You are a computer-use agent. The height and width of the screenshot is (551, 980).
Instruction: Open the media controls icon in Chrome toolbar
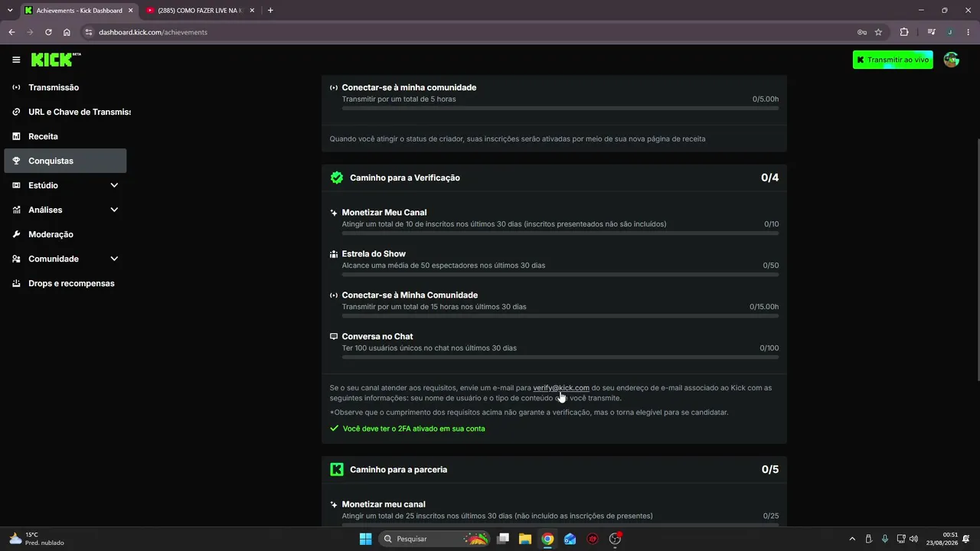(931, 32)
